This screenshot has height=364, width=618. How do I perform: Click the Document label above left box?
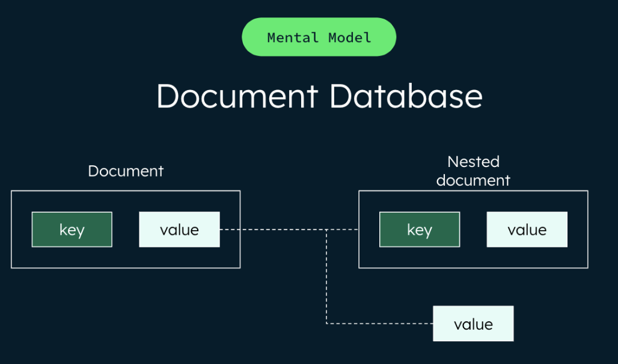click(126, 171)
